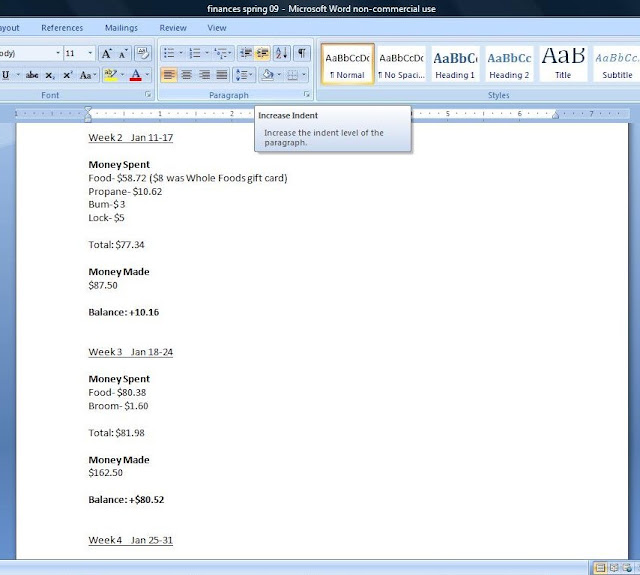Expand numbering library dropdown arrow
This screenshot has width=640, height=575.
pyautogui.click(x=207, y=53)
